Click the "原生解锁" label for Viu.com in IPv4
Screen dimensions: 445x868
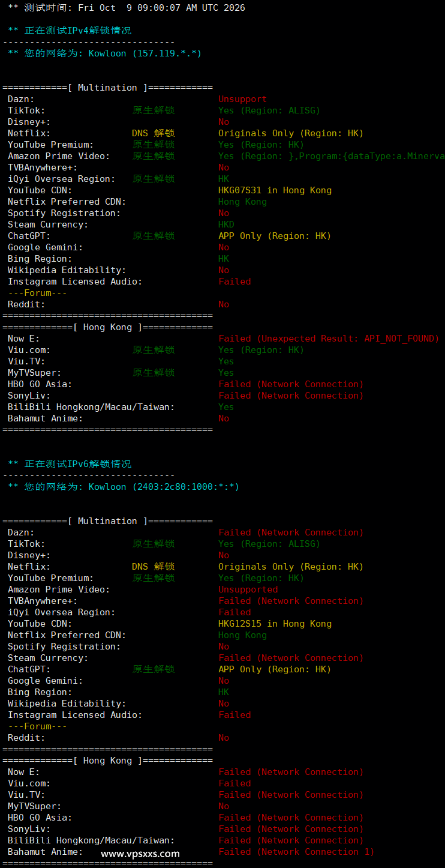point(154,350)
